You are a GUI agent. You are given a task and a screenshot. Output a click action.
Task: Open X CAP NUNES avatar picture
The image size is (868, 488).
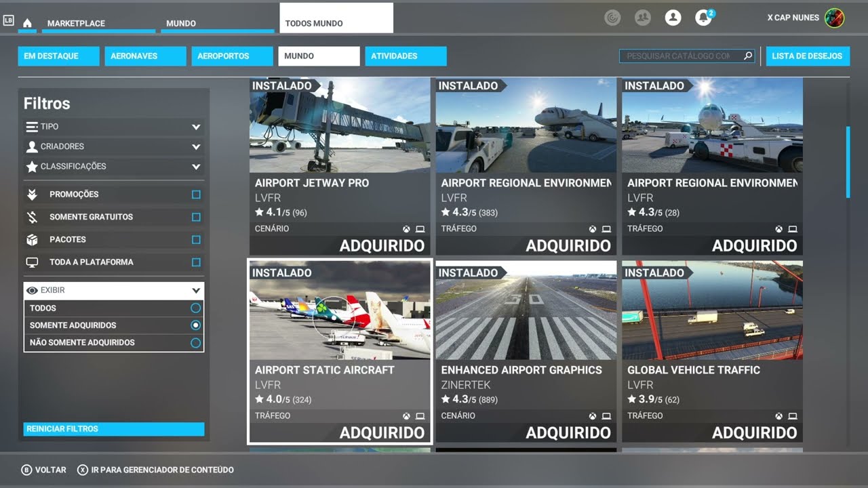tap(834, 18)
